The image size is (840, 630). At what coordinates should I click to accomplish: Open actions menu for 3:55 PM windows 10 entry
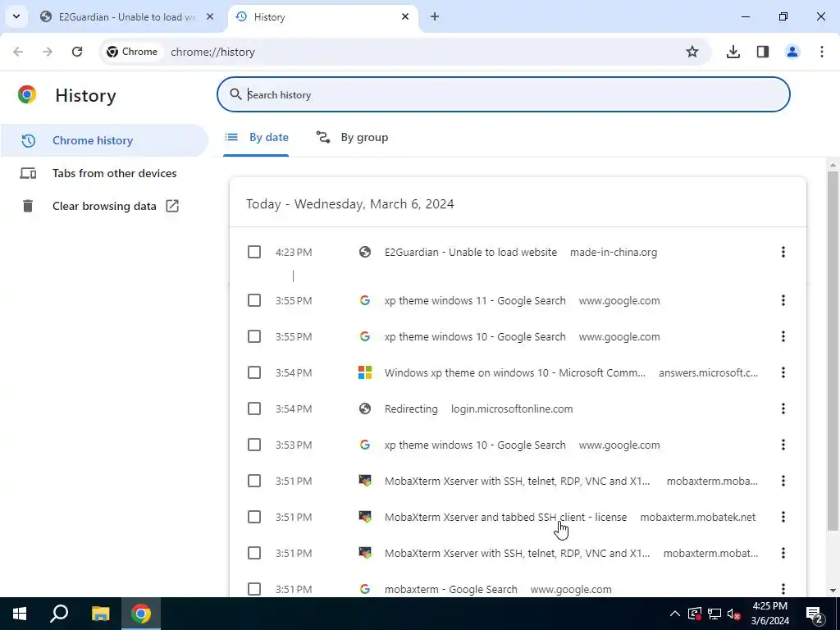783,336
